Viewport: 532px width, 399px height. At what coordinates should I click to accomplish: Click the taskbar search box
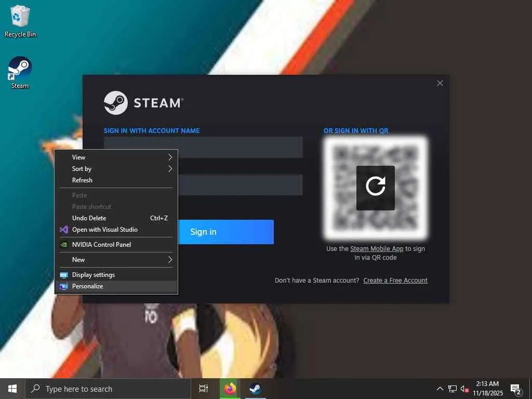click(x=108, y=389)
